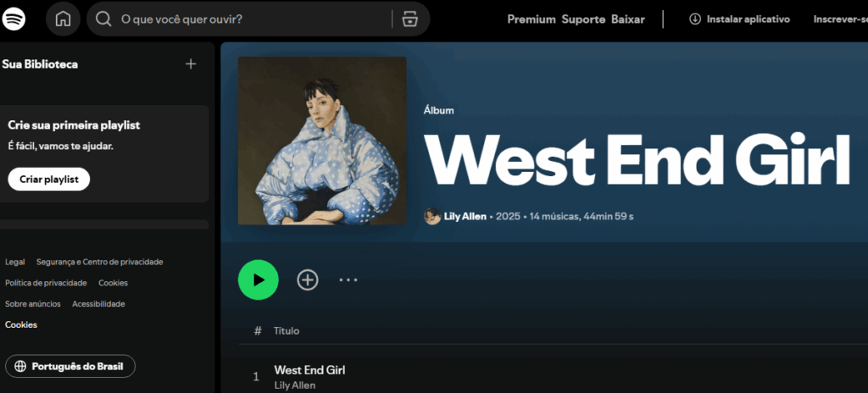Open the Política de privacidade link
868x393 pixels.
(x=46, y=283)
